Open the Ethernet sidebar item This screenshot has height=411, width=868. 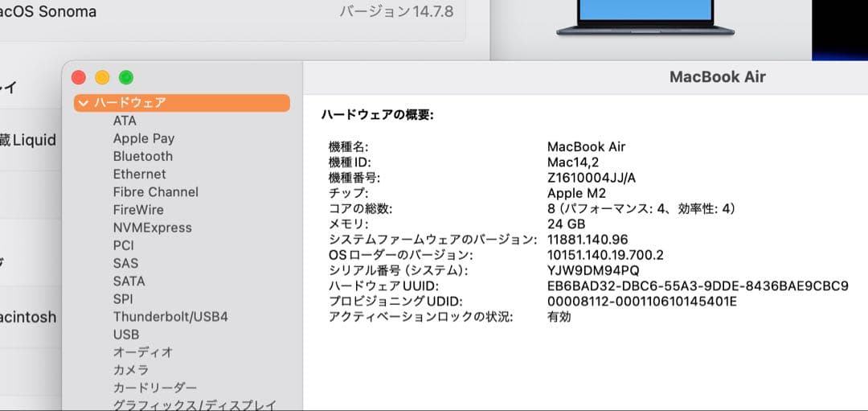(x=140, y=174)
